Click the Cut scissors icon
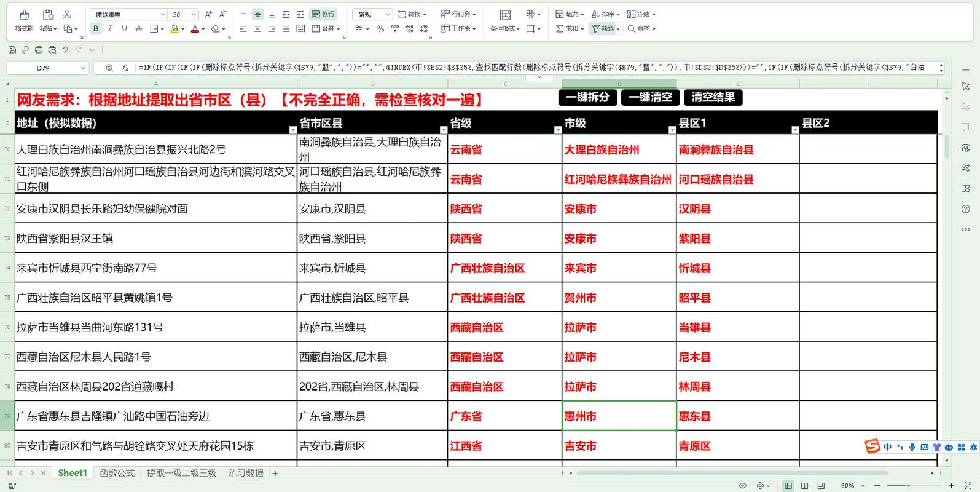 coord(67,14)
